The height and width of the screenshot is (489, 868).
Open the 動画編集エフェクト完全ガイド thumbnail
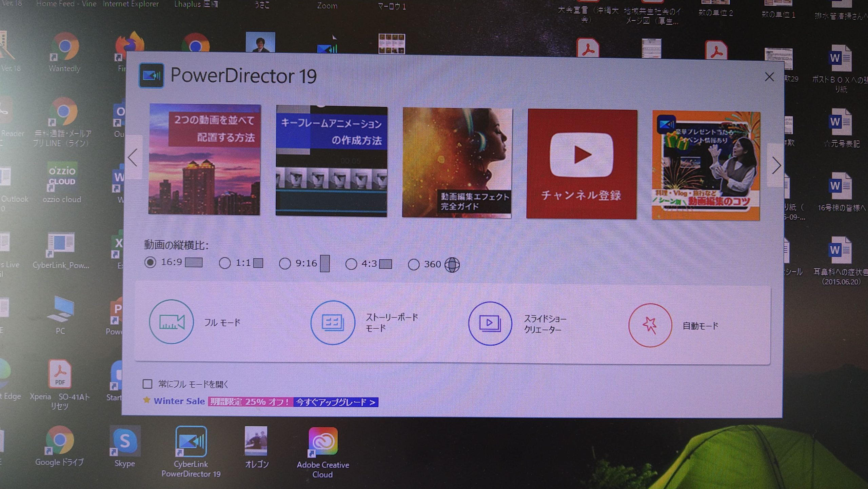tap(457, 163)
